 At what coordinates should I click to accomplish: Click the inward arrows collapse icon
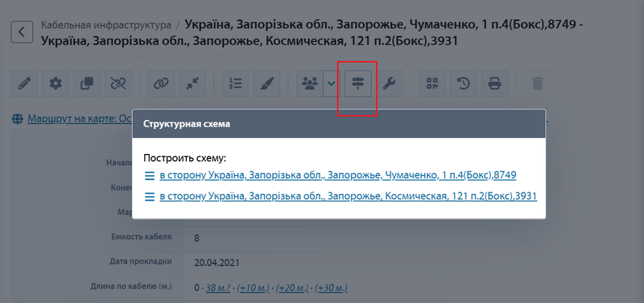[192, 84]
